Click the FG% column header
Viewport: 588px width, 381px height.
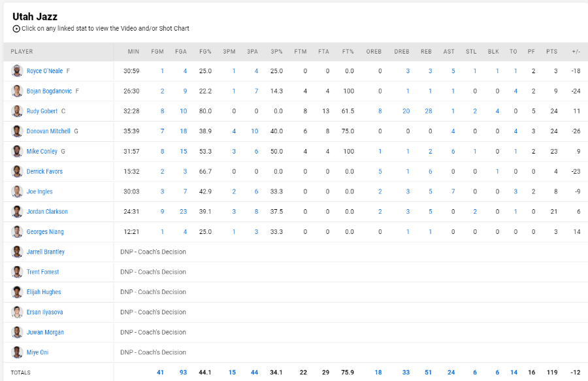coord(206,52)
